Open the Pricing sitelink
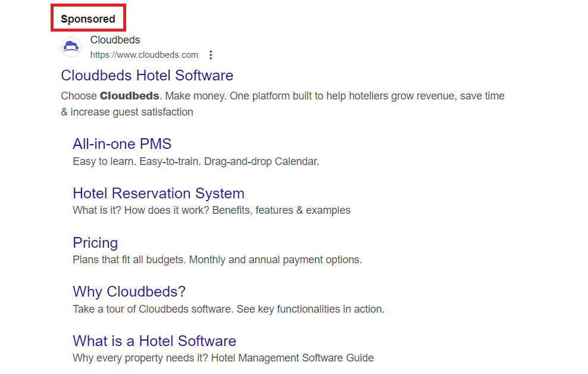588x374 pixels. point(95,243)
